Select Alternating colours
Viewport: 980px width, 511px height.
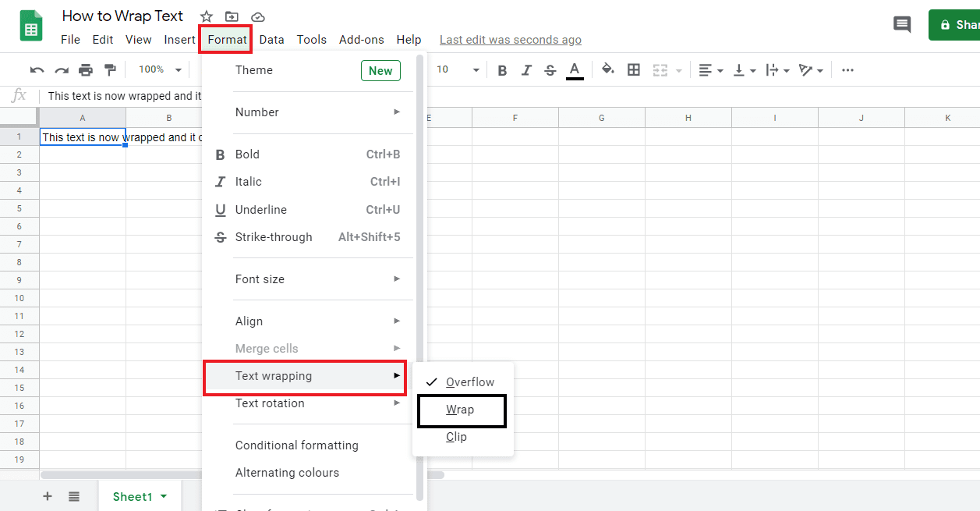pos(309,473)
